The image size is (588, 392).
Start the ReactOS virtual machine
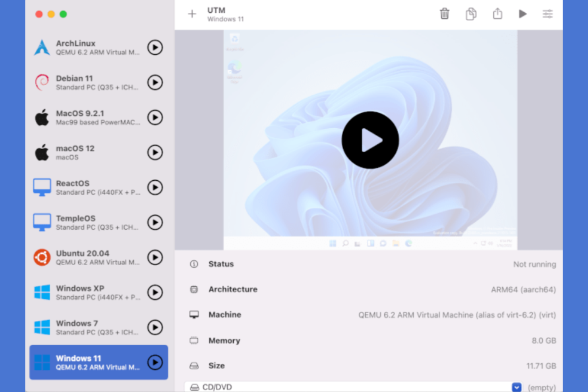(x=155, y=187)
